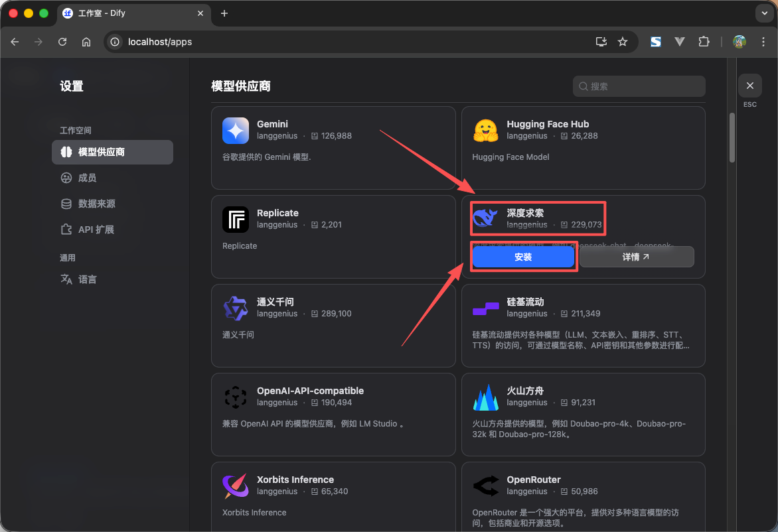The image size is (778, 532).
Task: Click the 硅基流动 purple logo icon
Action: coord(485,308)
